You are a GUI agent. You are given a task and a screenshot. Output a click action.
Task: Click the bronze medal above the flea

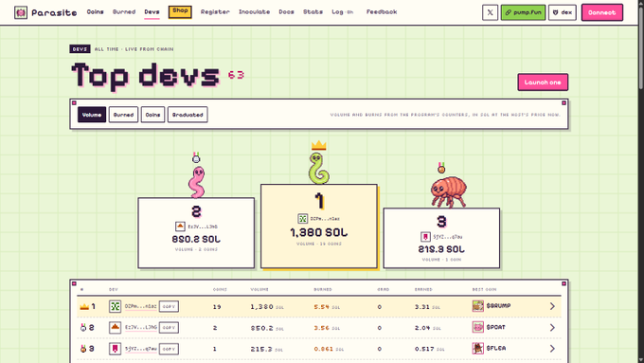441,168
